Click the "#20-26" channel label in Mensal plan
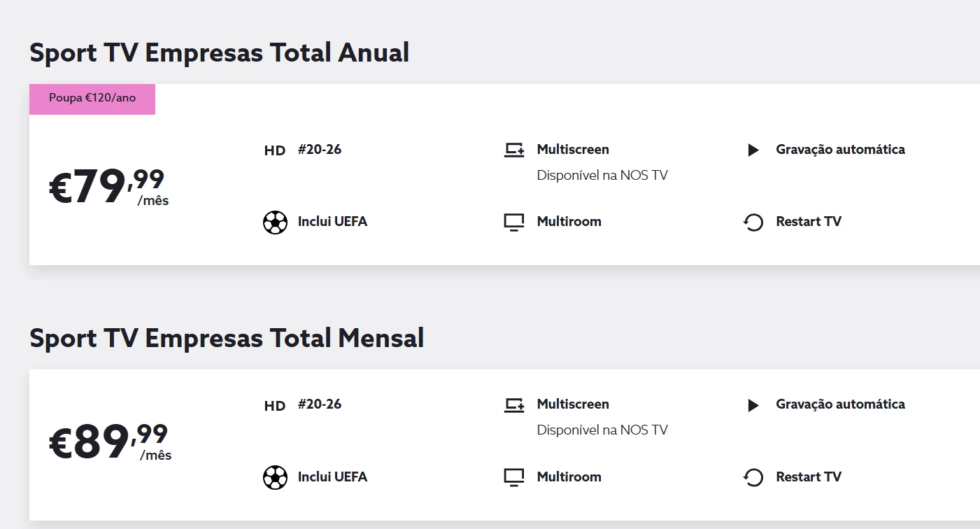980x529 pixels. coord(320,404)
